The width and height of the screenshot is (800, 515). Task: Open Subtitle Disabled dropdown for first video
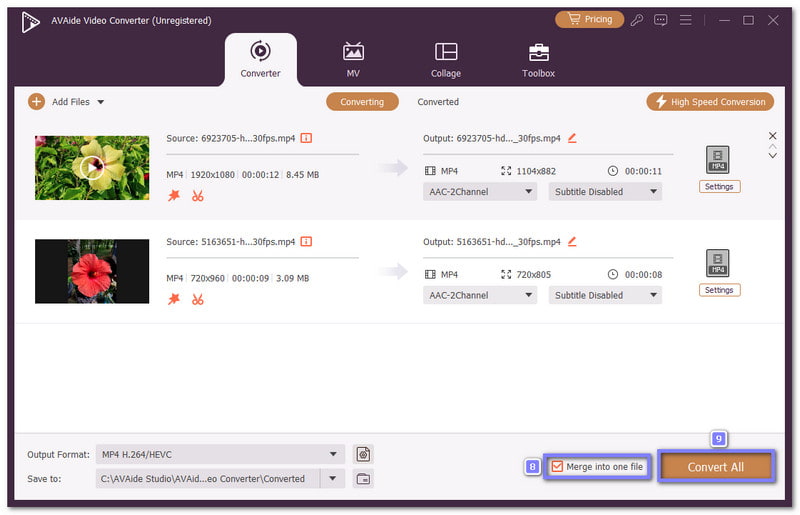pos(605,192)
